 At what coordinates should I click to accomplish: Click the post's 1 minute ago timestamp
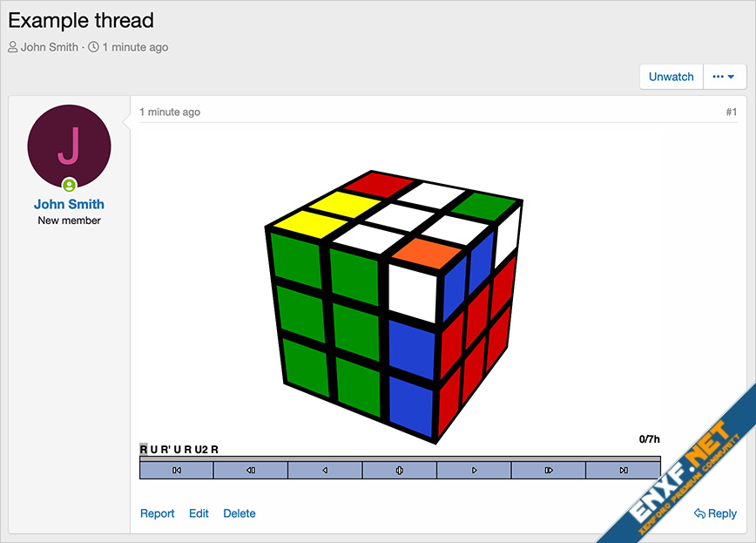pyautogui.click(x=170, y=112)
